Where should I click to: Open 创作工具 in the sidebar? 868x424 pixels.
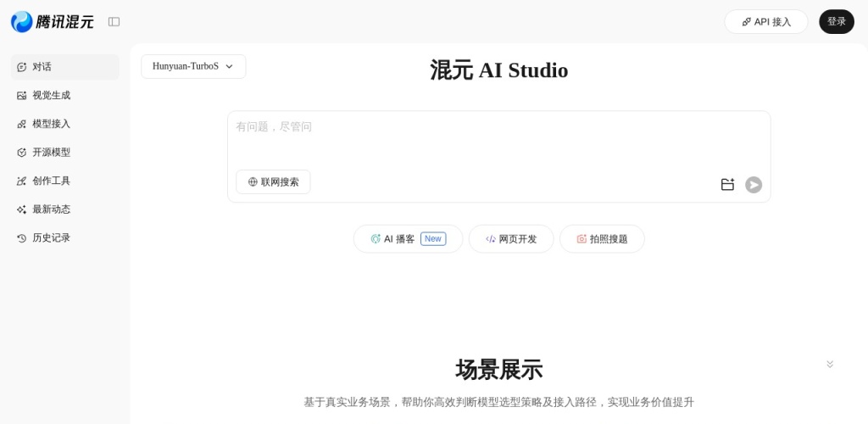tap(65, 181)
